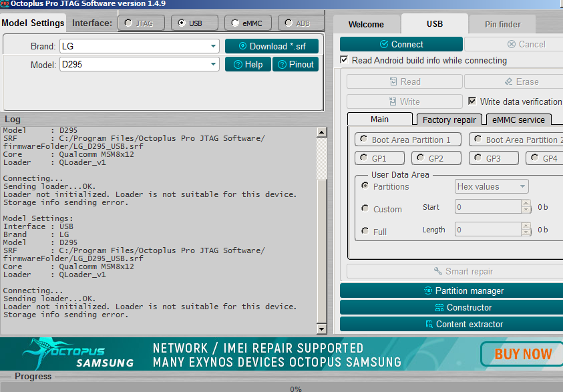Select Custom option in User Data Area
563x392 pixels.
pyautogui.click(x=365, y=208)
